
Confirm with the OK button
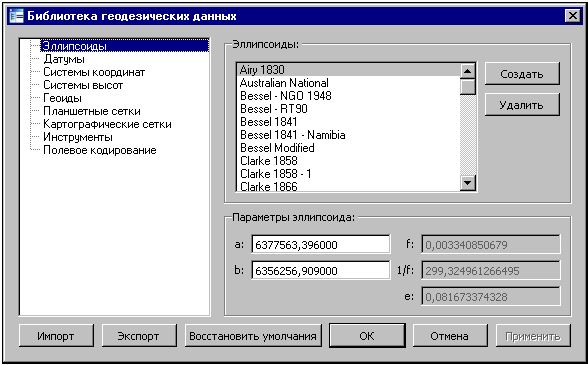[x=367, y=336]
